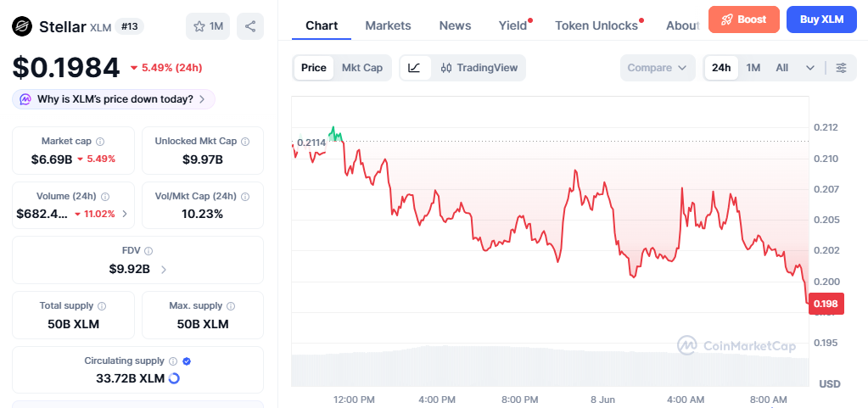Open the Compare dropdown
Image resolution: width=868 pixels, height=408 pixels.
[658, 68]
